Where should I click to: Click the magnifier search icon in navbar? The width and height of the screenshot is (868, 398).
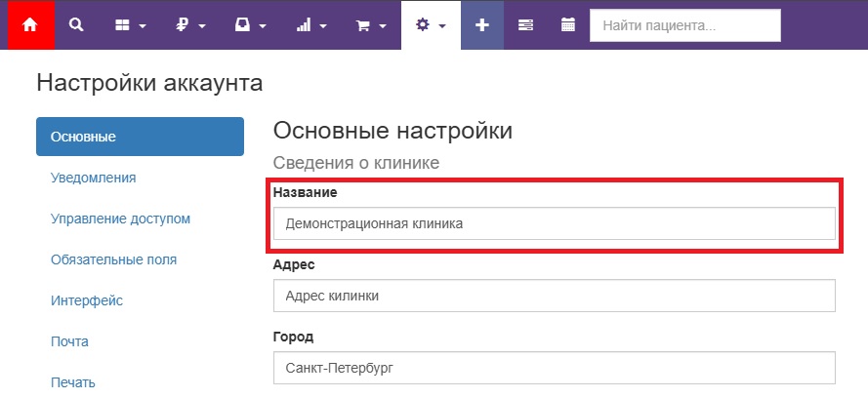76,25
